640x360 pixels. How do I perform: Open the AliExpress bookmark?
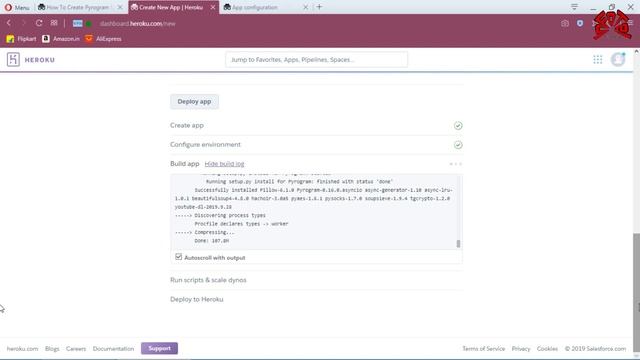point(103,39)
